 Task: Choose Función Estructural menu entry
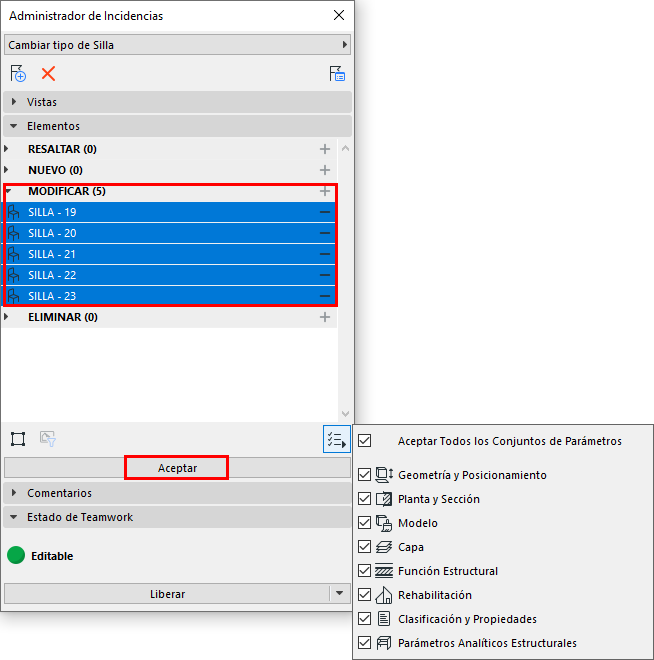[x=503, y=571]
